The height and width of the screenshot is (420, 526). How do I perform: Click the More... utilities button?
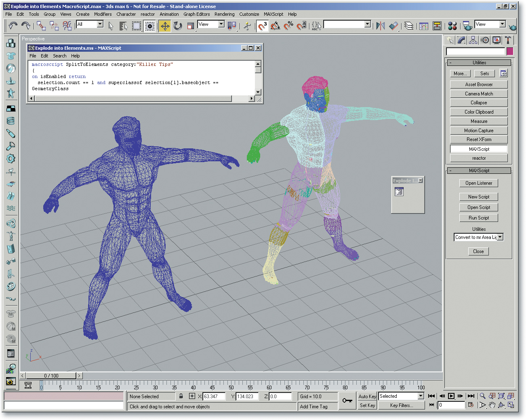[460, 74]
